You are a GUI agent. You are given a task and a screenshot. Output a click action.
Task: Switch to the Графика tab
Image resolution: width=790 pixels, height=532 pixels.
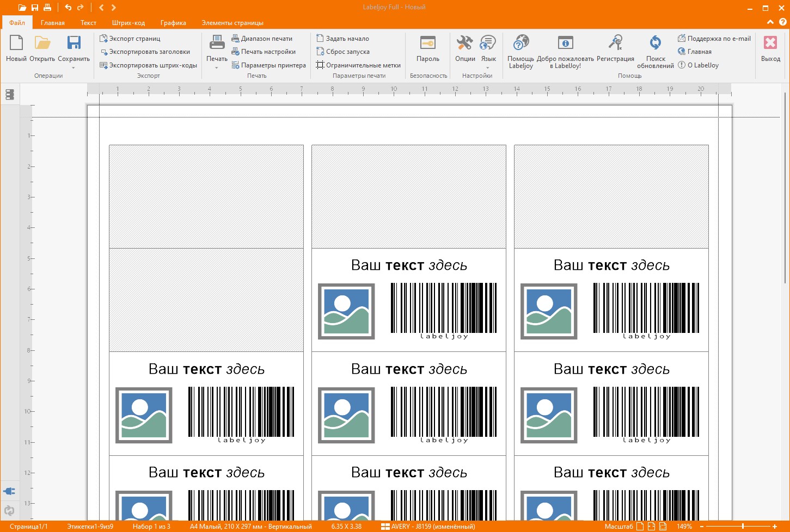[x=173, y=23]
